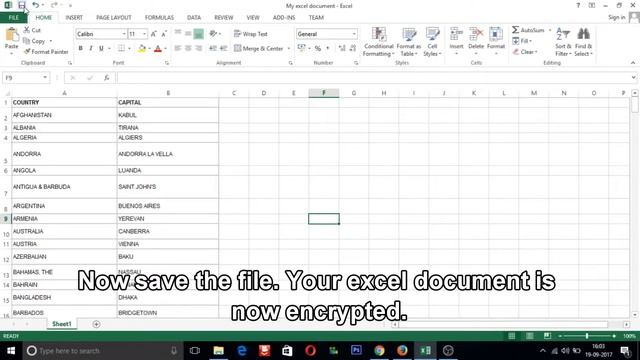This screenshot has width=640, height=360.
Task: Click the Paste icon
Action: tap(11, 35)
